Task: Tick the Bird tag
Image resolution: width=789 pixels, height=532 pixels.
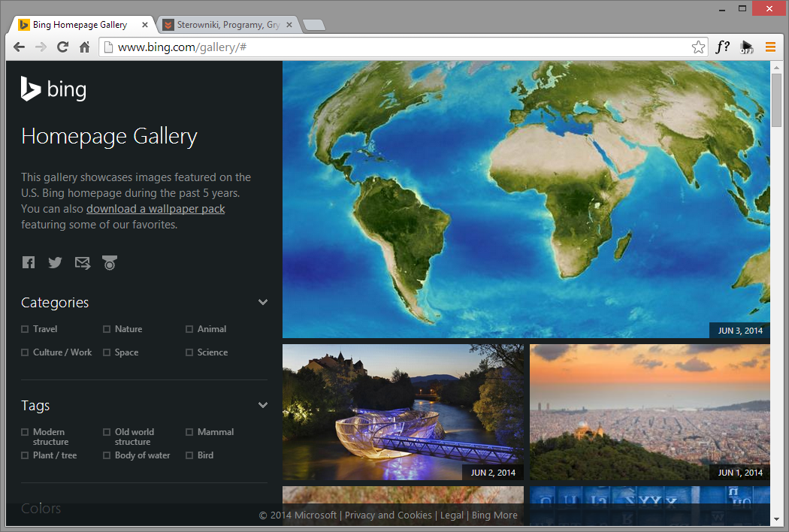Action: (x=189, y=455)
